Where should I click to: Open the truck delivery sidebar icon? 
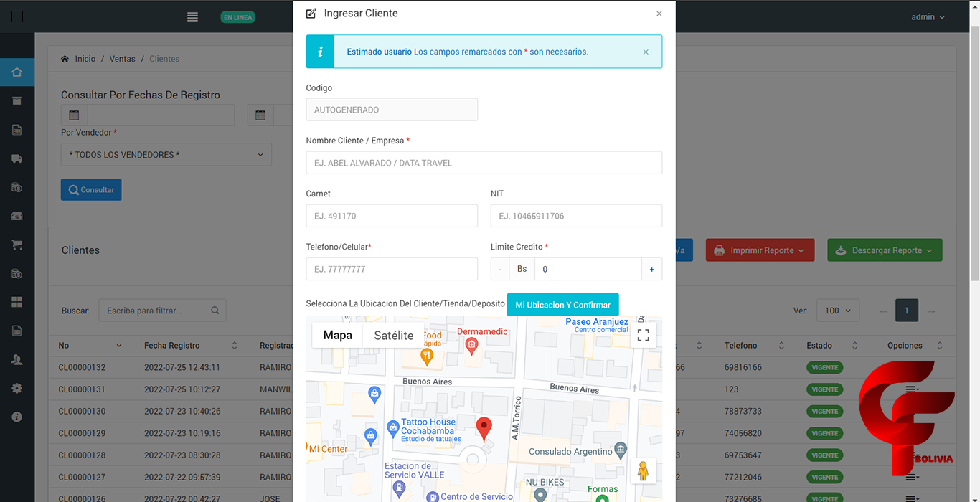tap(17, 158)
